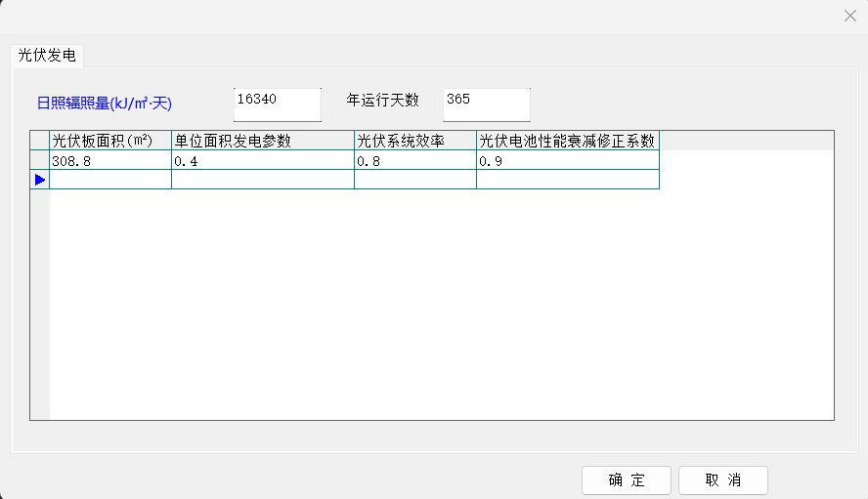The image size is (868, 499).
Task: Click the 取消 button
Action: (722, 480)
